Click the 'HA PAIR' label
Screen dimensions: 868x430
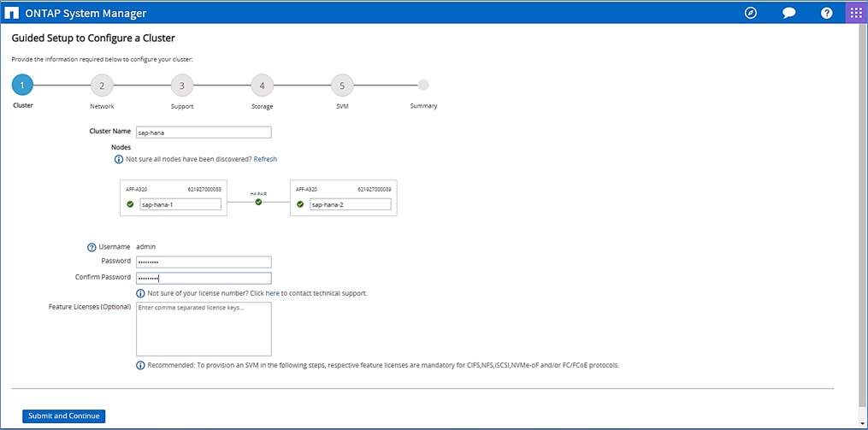[x=258, y=194]
